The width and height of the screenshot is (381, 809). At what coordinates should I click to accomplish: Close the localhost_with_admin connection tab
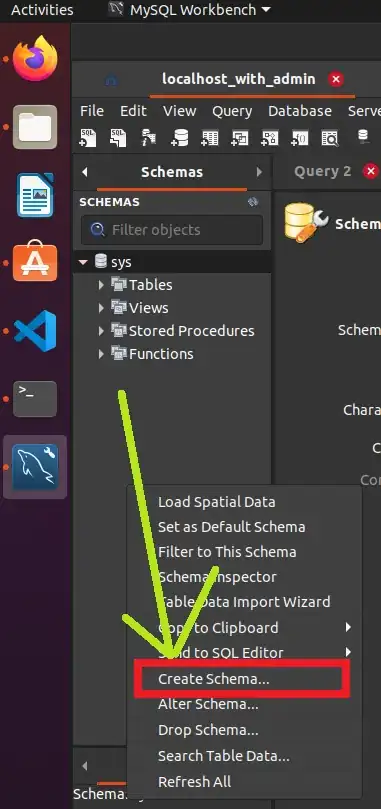coord(336,79)
